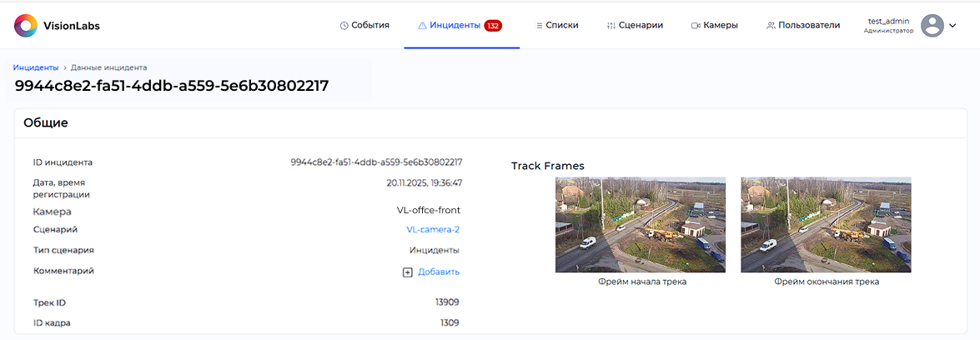Click the Трек ID value 13909

coord(448,302)
